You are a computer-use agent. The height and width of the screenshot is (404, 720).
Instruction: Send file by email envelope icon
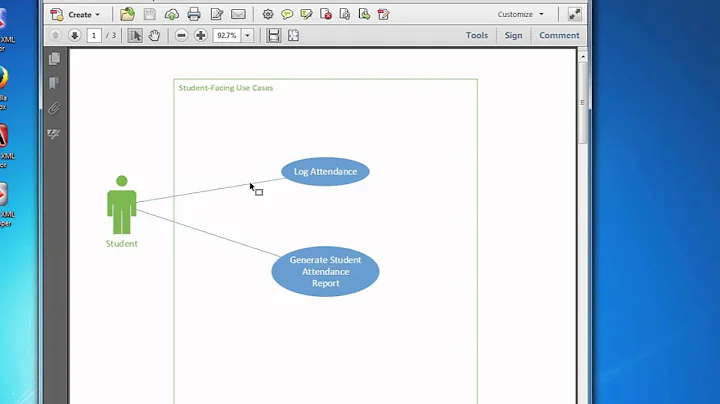pos(238,14)
